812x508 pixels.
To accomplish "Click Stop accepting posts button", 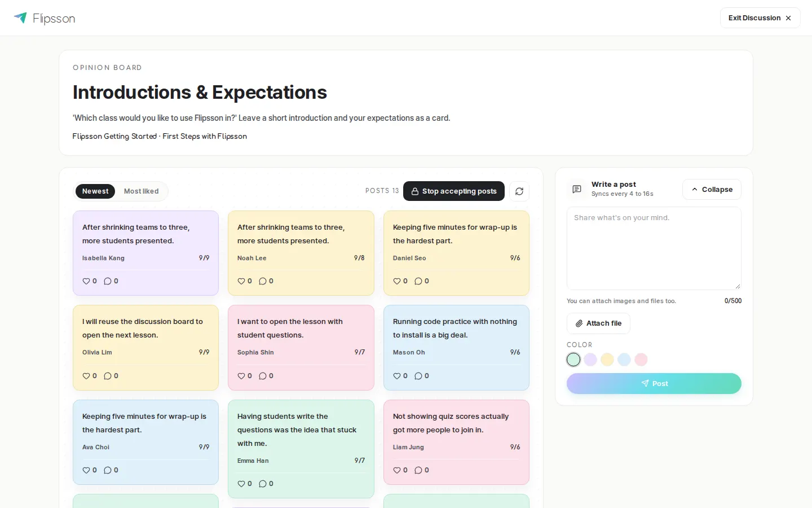I will pos(454,191).
